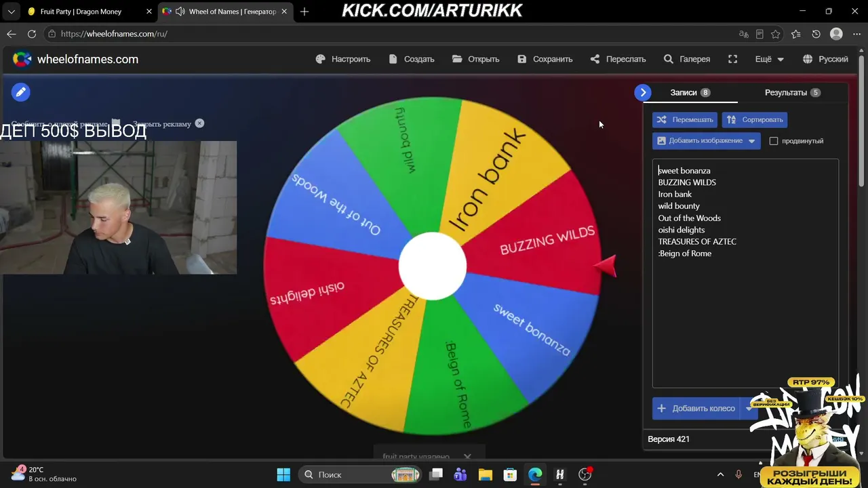Open a new browser tab
Screen dimensions: 868x488
304,12
